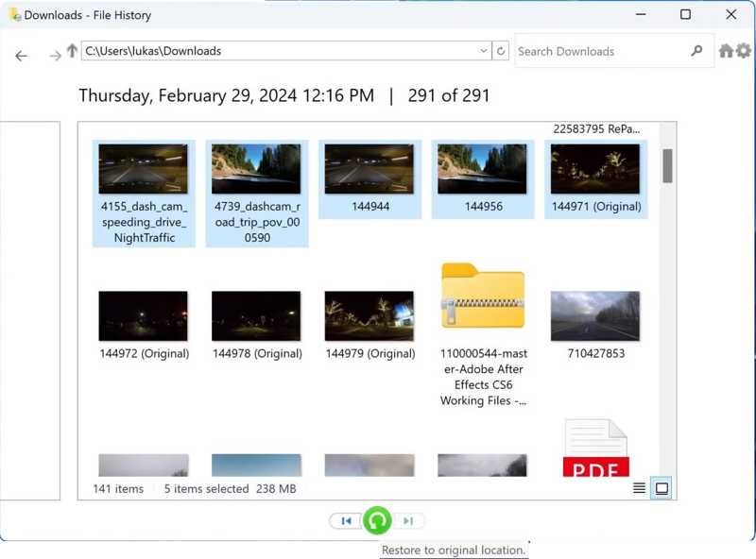
Task: Click the vertical scrollbar thumb
Action: pyautogui.click(x=667, y=166)
